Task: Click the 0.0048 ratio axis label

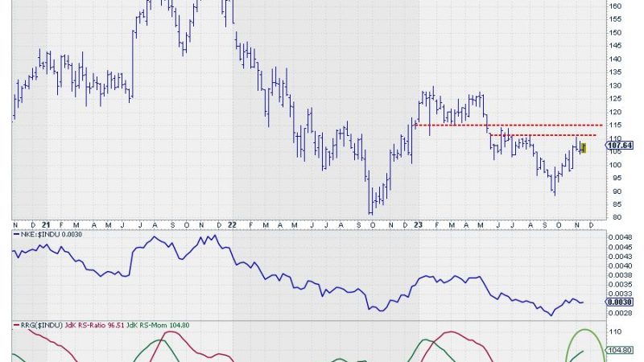Action: 620,237
